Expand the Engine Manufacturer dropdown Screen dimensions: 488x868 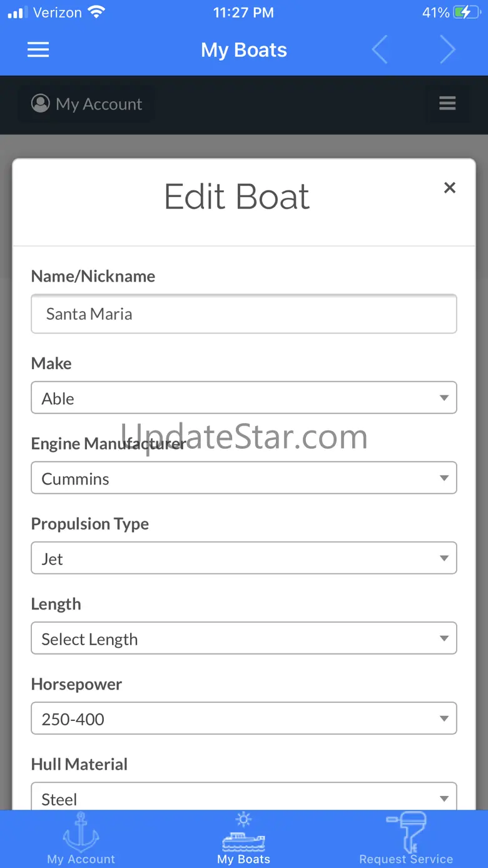click(x=244, y=478)
